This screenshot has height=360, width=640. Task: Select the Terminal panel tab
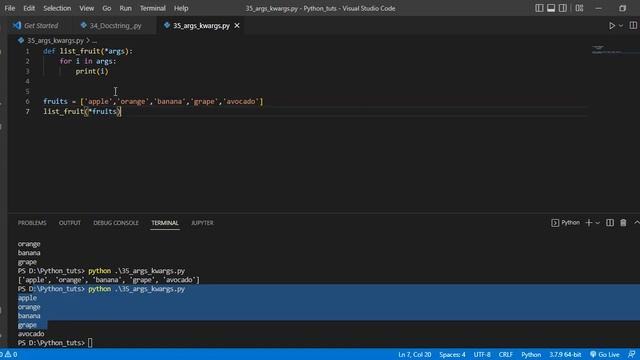(x=165, y=223)
